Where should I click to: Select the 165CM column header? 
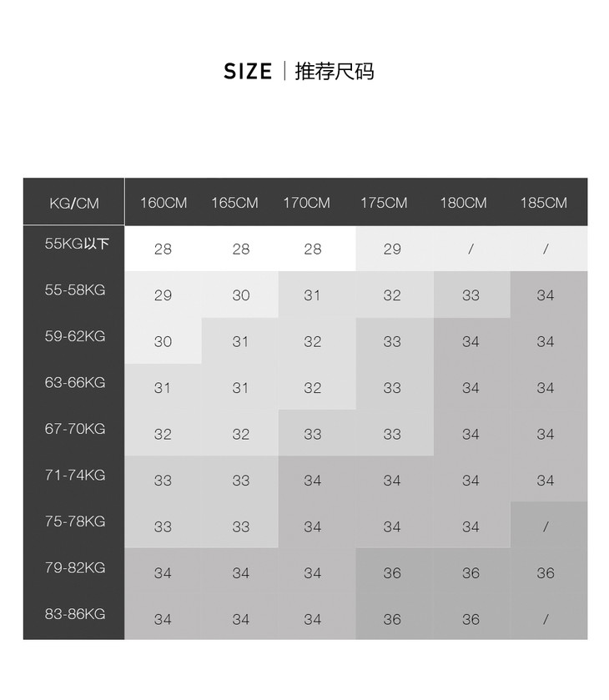(234, 203)
